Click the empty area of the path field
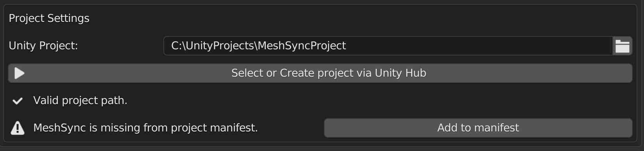Screen dimensions: 644x151 (479, 46)
